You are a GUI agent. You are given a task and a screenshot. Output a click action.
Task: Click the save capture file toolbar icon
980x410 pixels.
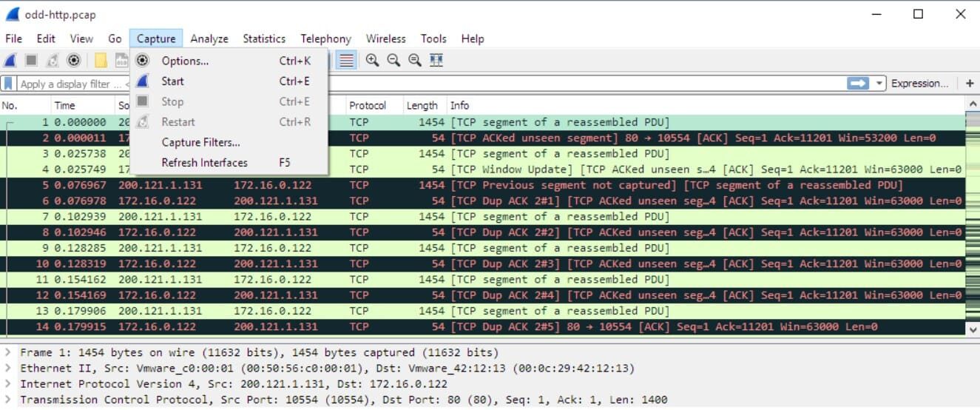click(121, 61)
